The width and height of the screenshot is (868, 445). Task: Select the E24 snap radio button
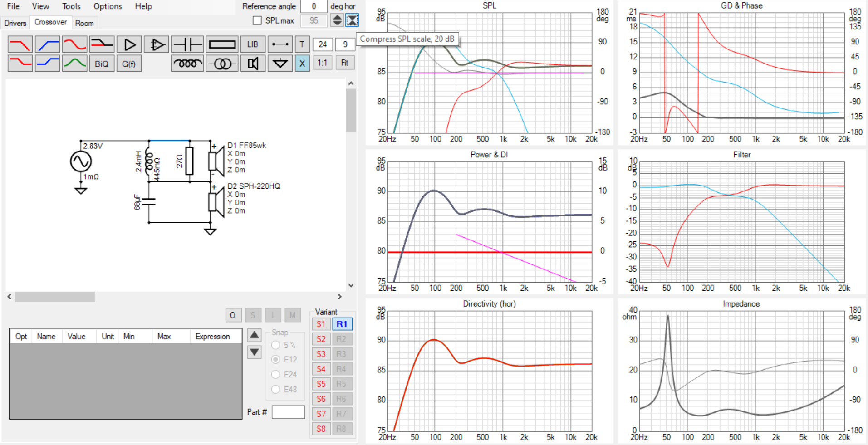275,374
